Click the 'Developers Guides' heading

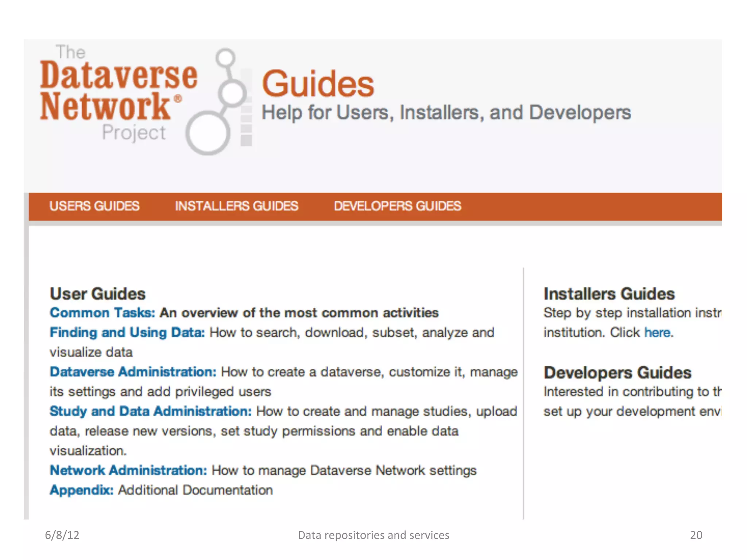click(x=618, y=373)
